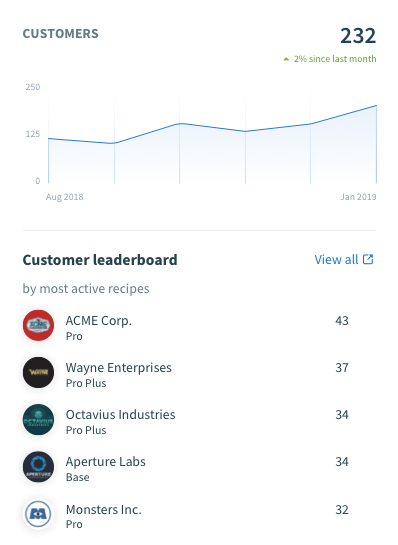The width and height of the screenshot is (398, 545).
Task: Click the CUSTOMERS card heading
Action: [60, 34]
